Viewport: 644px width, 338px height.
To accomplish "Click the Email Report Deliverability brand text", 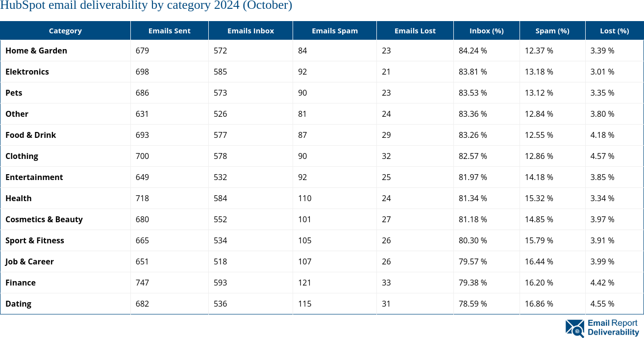I will click(613, 328).
